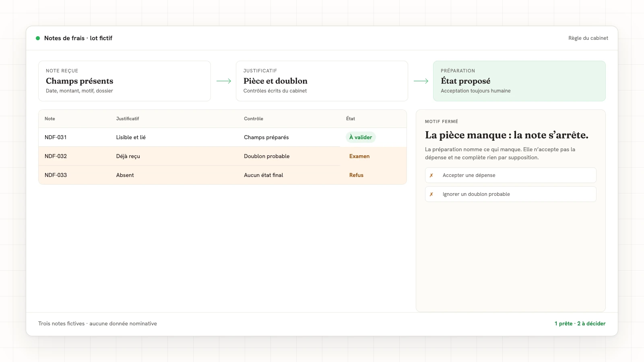Click the headline "La pièce manque : la note s'arrête."
The width and height of the screenshot is (644, 362).
coord(507,135)
